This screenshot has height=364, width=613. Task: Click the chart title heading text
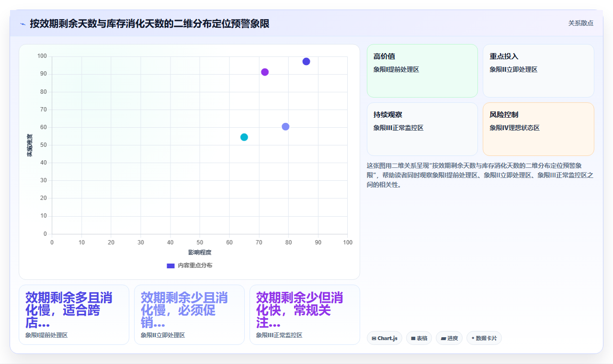149,23
